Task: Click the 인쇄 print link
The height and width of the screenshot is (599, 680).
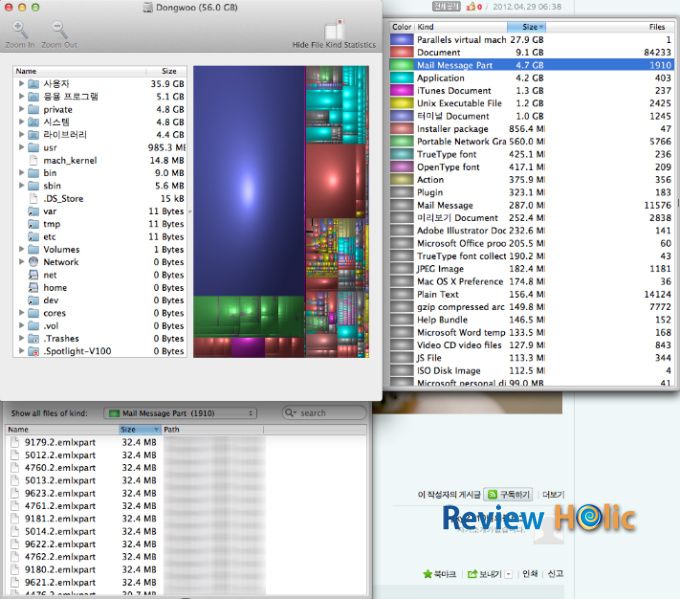Action: pos(530,574)
